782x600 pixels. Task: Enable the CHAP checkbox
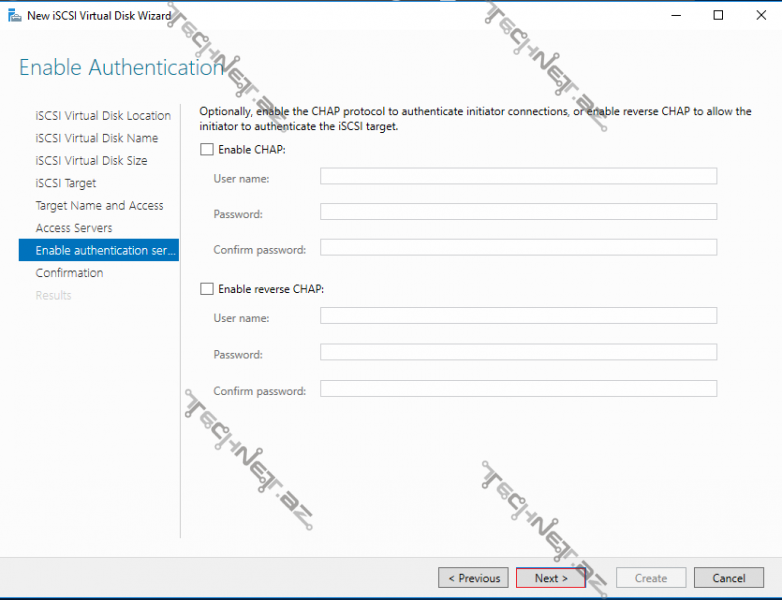[x=207, y=149]
